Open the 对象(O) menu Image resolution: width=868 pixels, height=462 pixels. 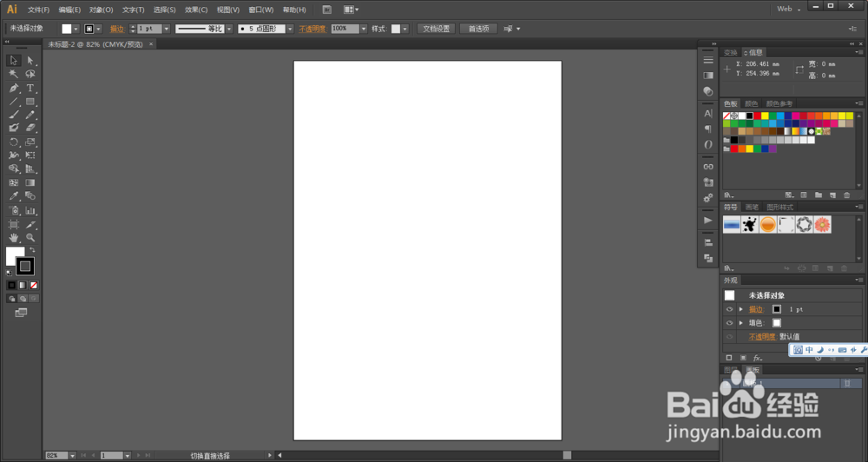tap(102, 10)
